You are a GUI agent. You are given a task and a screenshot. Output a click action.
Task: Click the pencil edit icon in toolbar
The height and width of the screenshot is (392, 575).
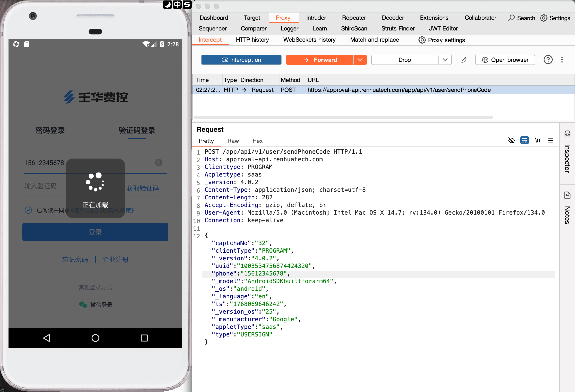click(464, 60)
